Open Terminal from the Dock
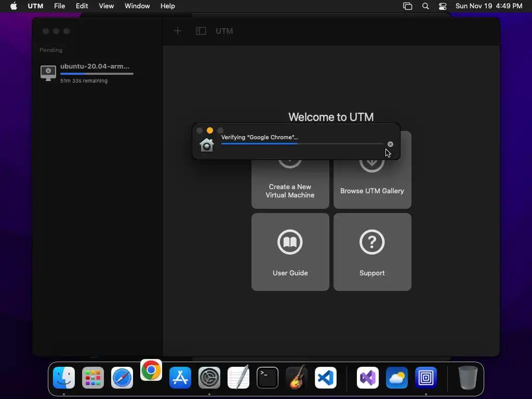Viewport: 532px width, 399px height. tap(268, 378)
